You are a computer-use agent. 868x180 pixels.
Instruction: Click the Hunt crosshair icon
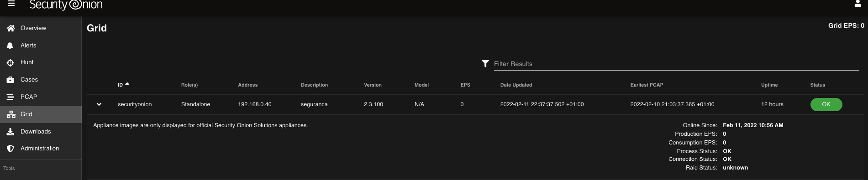pyautogui.click(x=11, y=62)
